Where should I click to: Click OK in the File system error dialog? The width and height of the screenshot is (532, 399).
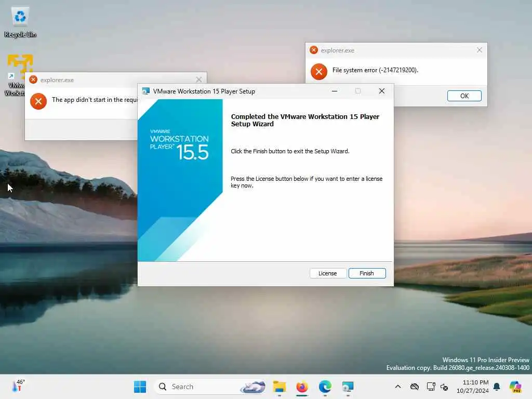click(464, 96)
